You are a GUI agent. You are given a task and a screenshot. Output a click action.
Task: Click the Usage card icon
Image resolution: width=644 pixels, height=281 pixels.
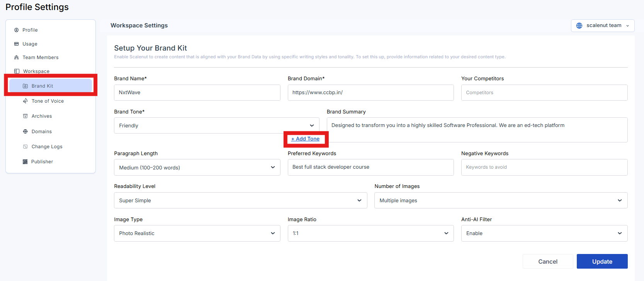pos(17,44)
